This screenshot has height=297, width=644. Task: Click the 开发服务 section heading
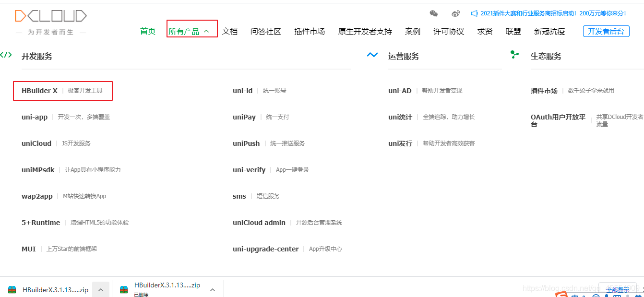(x=37, y=56)
